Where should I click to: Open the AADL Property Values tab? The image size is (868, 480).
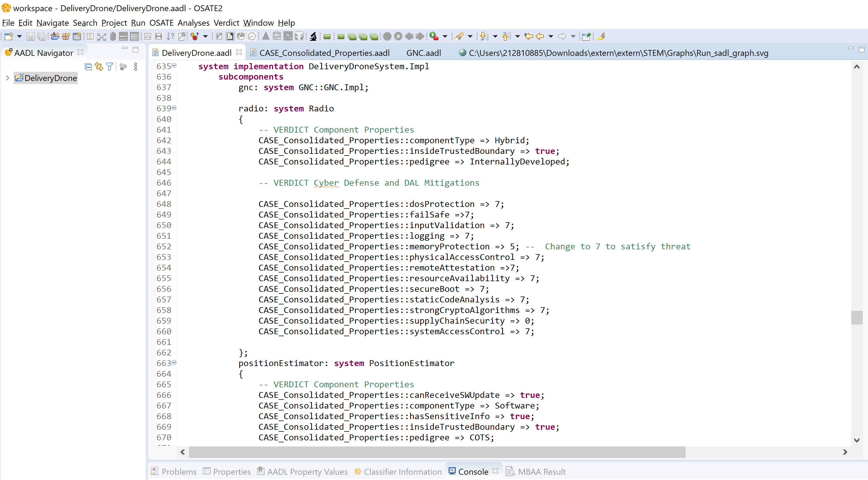click(x=302, y=472)
